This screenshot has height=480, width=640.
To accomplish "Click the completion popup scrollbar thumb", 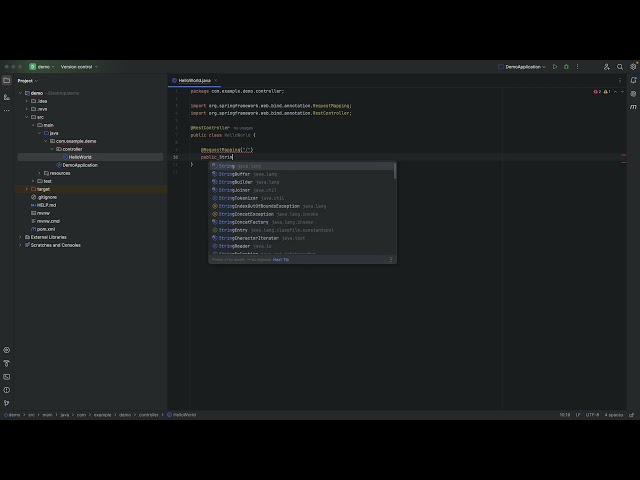I will (395, 171).
